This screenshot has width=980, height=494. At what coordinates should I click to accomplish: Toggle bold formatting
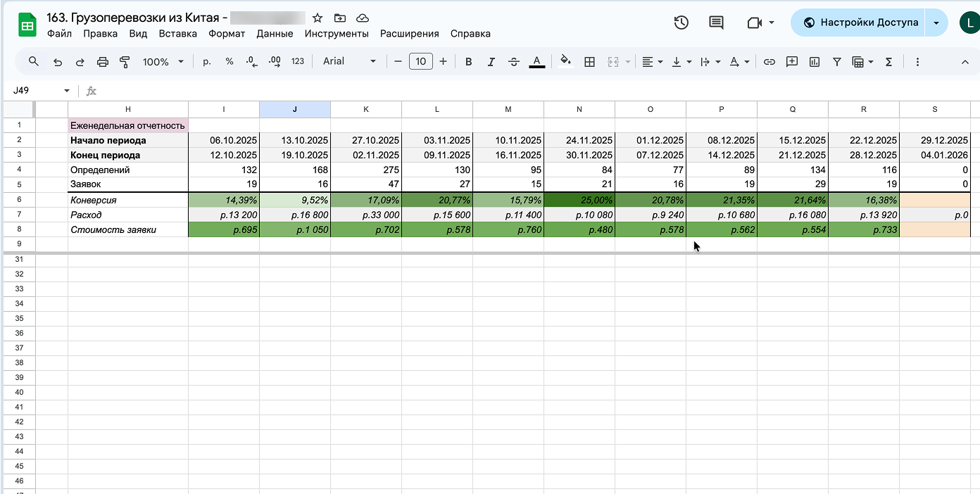pos(469,62)
